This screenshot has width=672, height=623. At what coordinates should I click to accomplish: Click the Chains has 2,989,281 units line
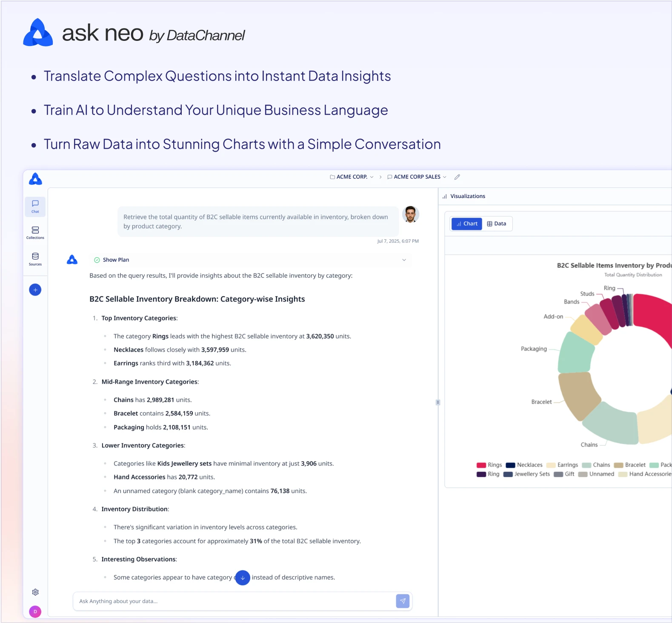[x=153, y=400]
